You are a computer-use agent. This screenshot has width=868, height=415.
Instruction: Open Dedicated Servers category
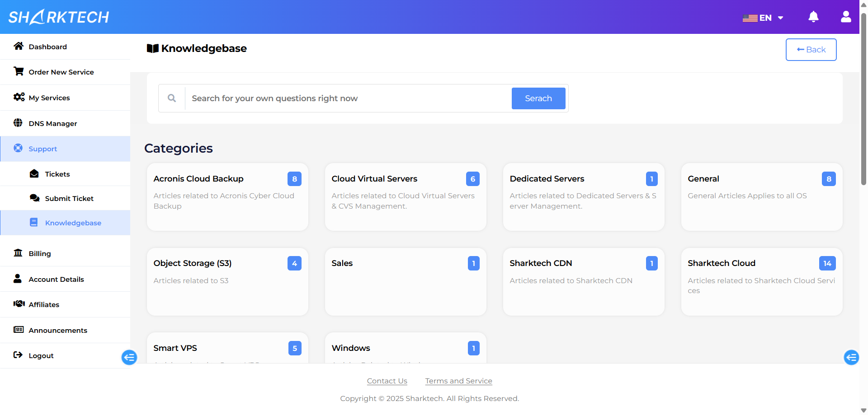point(584,197)
